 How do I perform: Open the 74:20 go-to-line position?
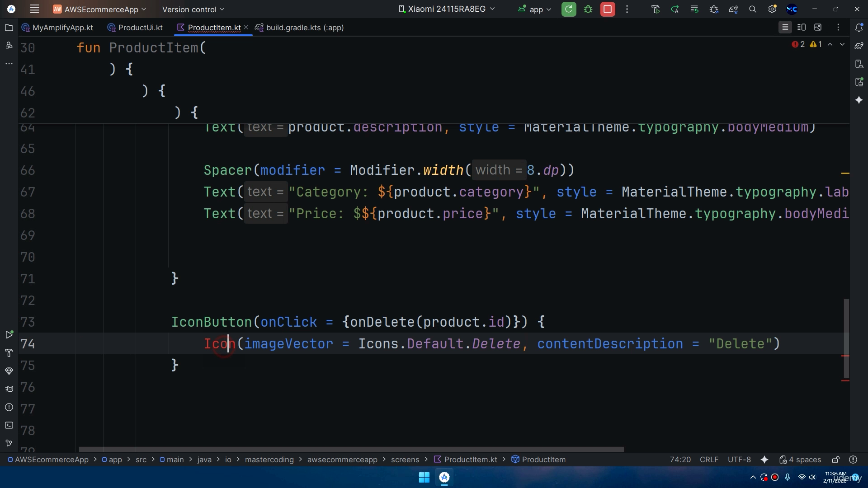[x=680, y=460]
